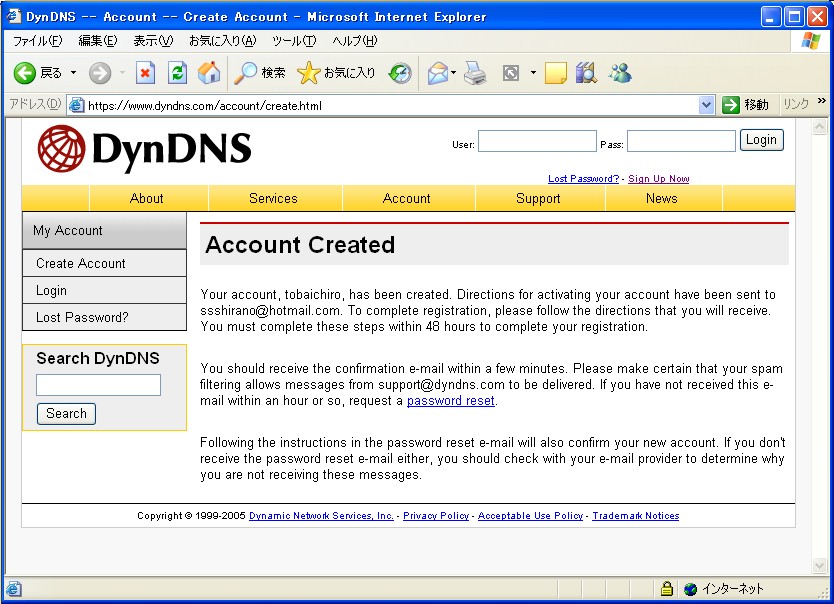This screenshot has width=834, height=604.
Task: Click the grey Forward arrow icon
Action: (99, 73)
